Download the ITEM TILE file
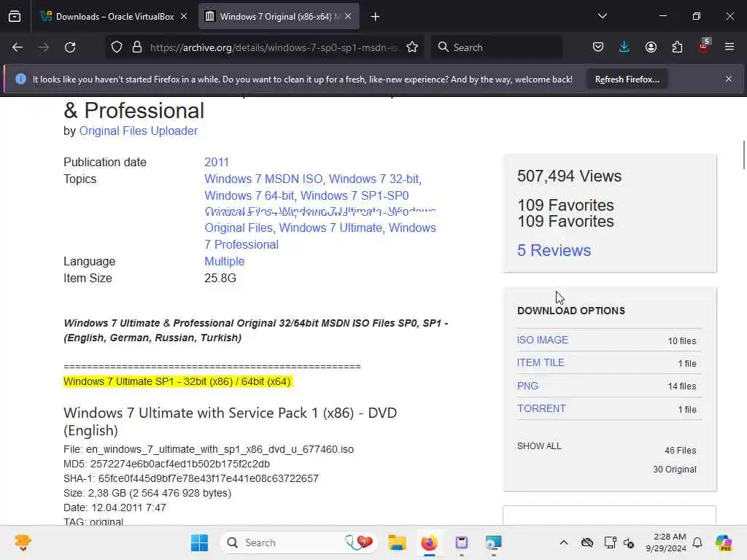 [x=541, y=363]
